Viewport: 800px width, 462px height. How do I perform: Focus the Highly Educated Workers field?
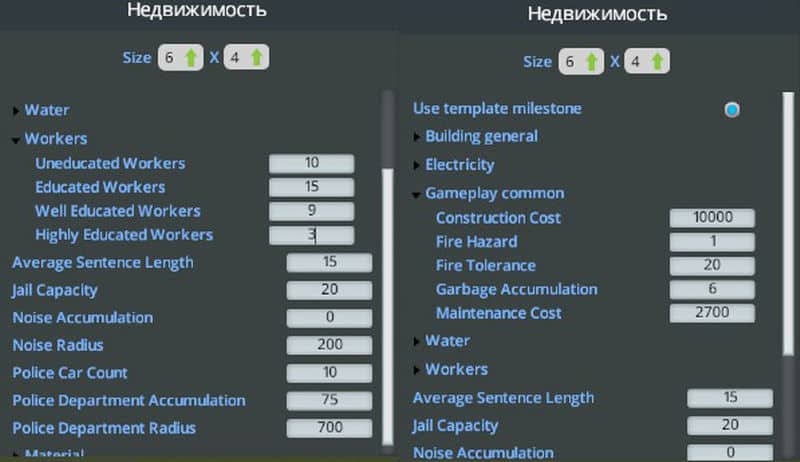(x=311, y=235)
